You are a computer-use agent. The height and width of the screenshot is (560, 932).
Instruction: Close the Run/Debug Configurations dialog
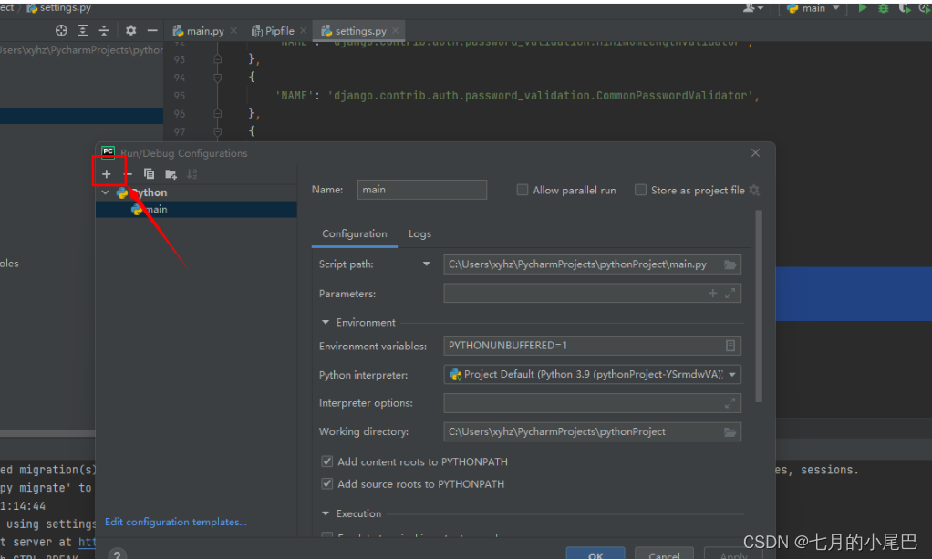(755, 153)
